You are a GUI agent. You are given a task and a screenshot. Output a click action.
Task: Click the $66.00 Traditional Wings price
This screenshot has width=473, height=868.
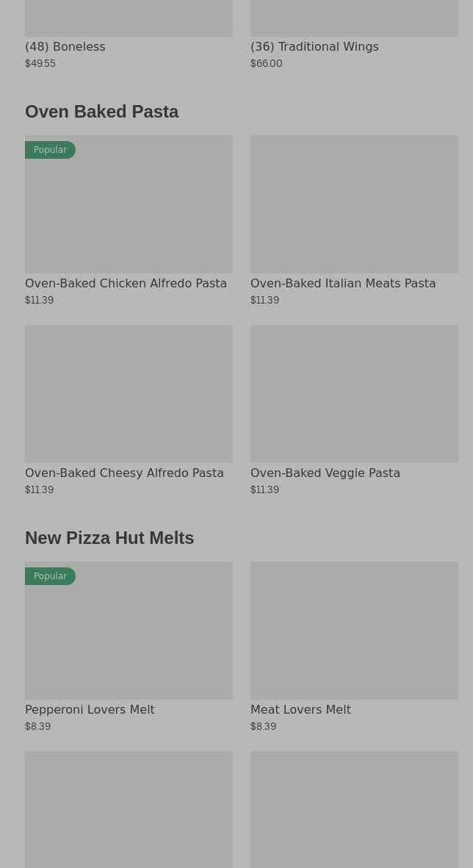266,63
